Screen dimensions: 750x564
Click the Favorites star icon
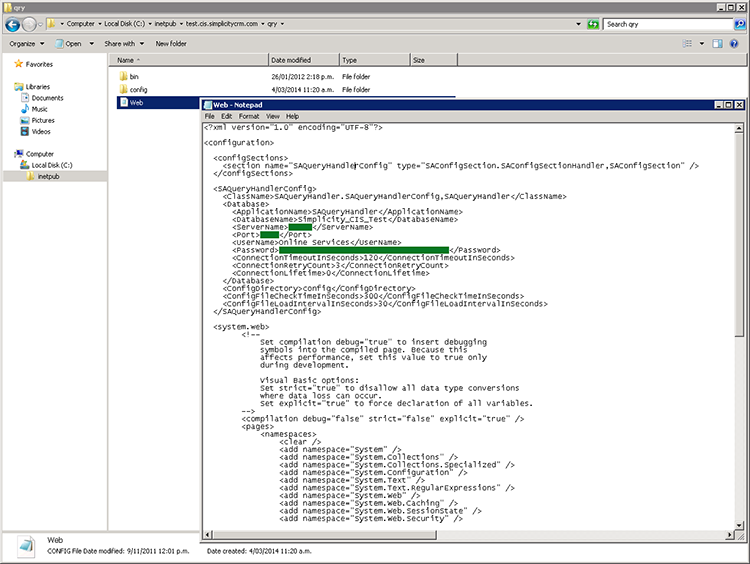click(19, 64)
